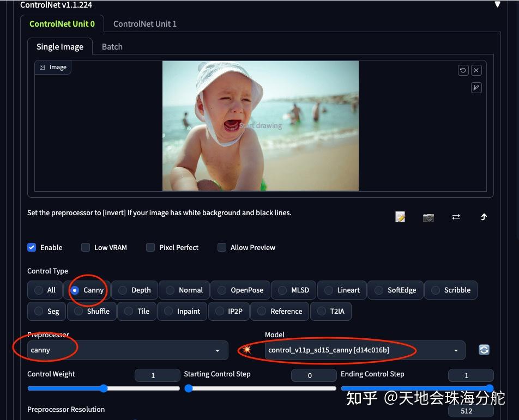The width and height of the screenshot is (519, 420).
Task: Pick Reference control type
Action: [x=280, y=311]
